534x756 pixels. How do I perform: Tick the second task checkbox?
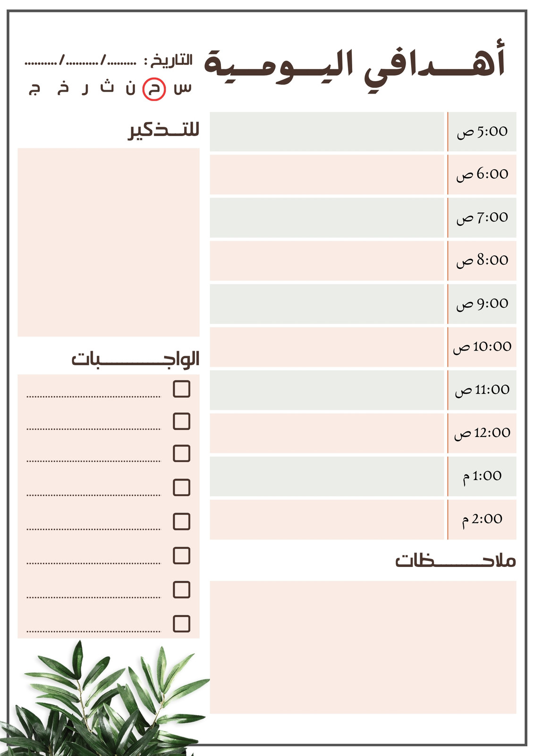click(181, 421)
